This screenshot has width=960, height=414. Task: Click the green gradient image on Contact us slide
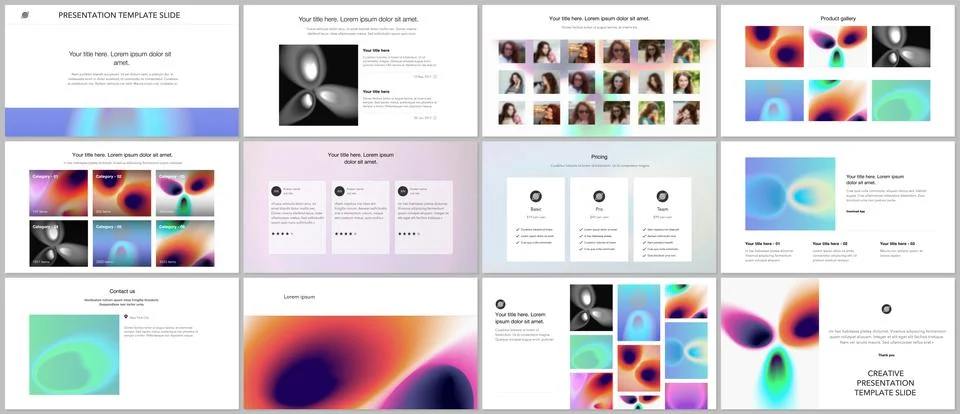[x=74, y=355]
